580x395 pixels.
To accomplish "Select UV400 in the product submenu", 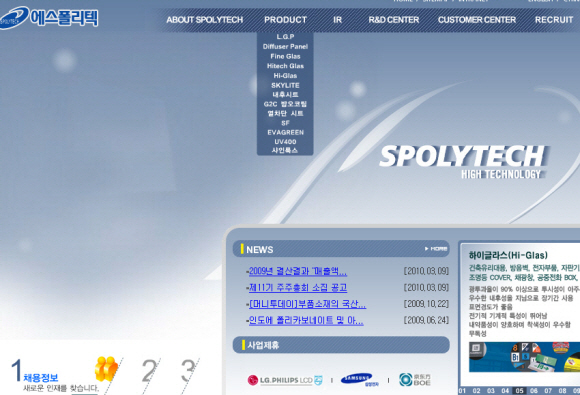I will [x=285, y=142].
